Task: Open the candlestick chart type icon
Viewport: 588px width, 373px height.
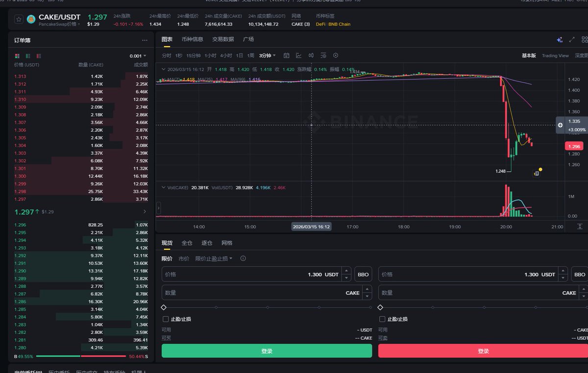Action: coord(311,55)
